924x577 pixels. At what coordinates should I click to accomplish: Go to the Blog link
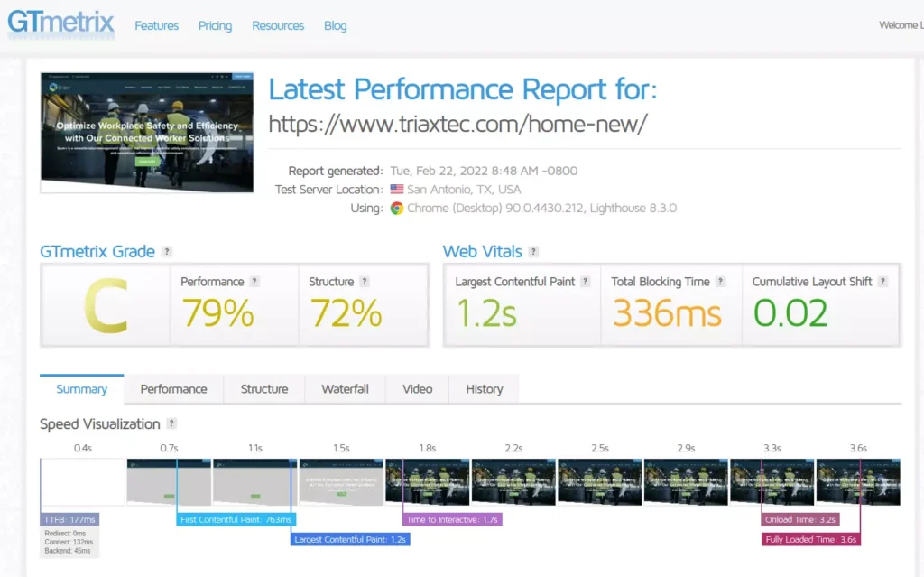(336, 26)
